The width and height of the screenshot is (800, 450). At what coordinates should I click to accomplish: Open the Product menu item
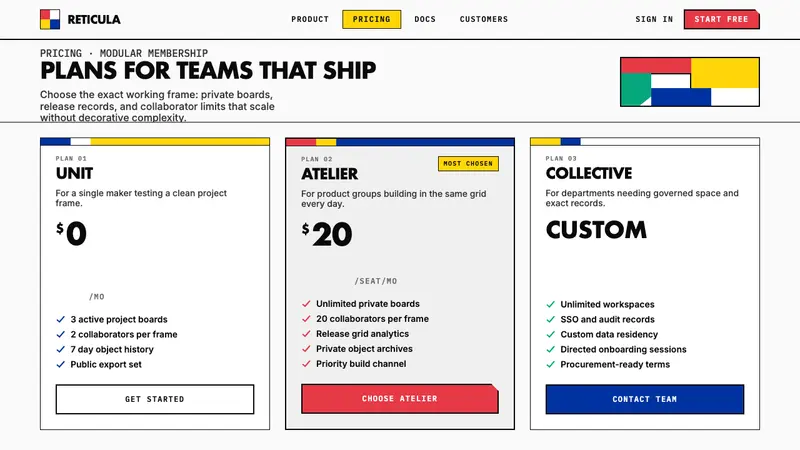pyautogui.click(x=310, y=19)
